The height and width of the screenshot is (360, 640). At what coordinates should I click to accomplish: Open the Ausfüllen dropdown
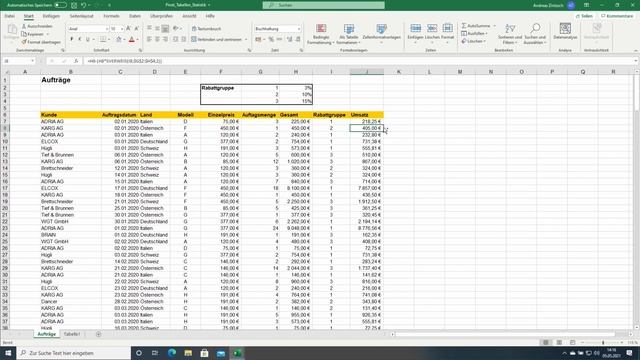point(475,33)
